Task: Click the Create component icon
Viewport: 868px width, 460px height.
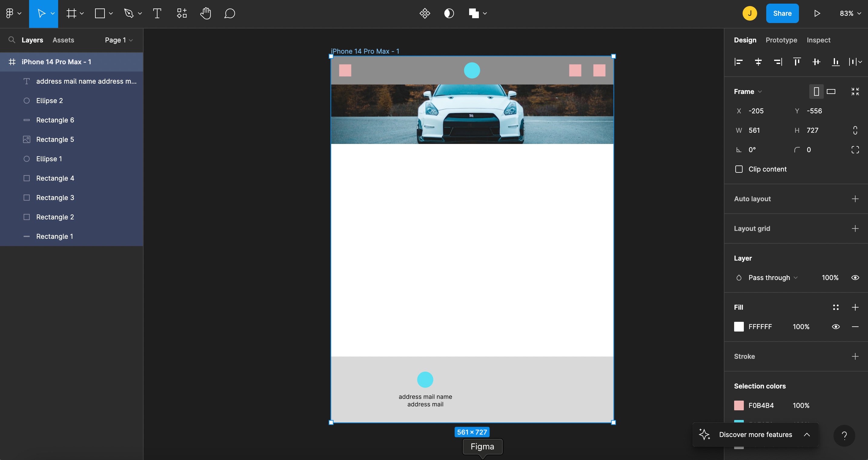Action: point(425,14)
